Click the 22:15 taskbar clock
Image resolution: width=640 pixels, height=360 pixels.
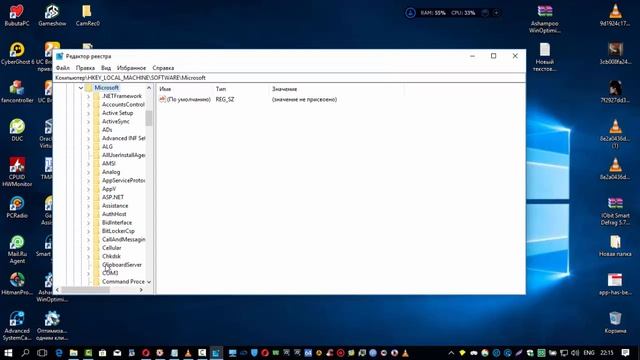coord(607,353)
